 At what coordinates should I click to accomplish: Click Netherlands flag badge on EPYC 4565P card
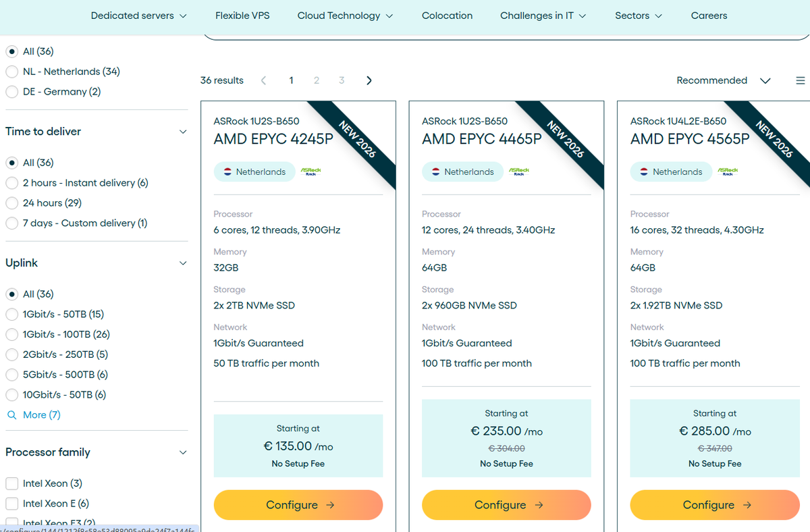[x=672, y=171]
